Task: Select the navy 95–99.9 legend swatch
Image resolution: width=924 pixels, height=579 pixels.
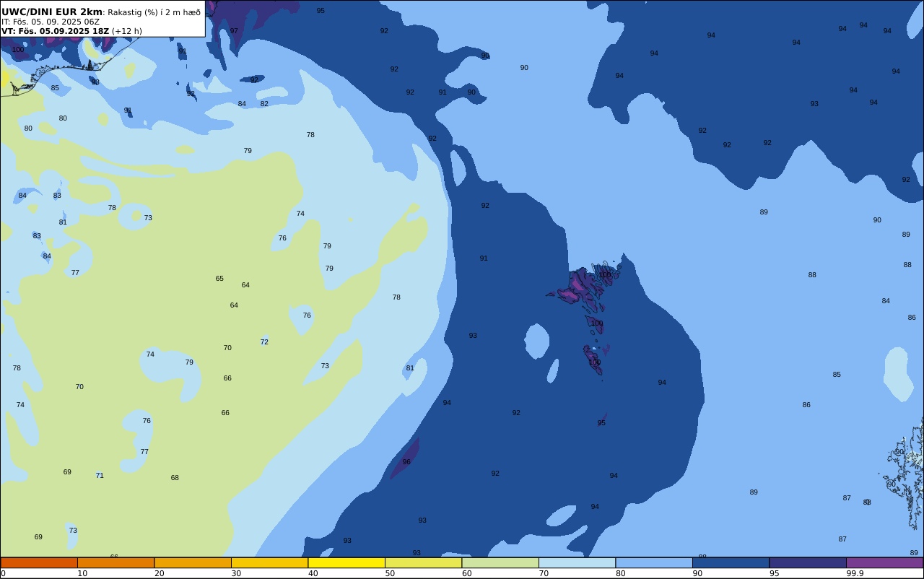Action: coord(808,562)
